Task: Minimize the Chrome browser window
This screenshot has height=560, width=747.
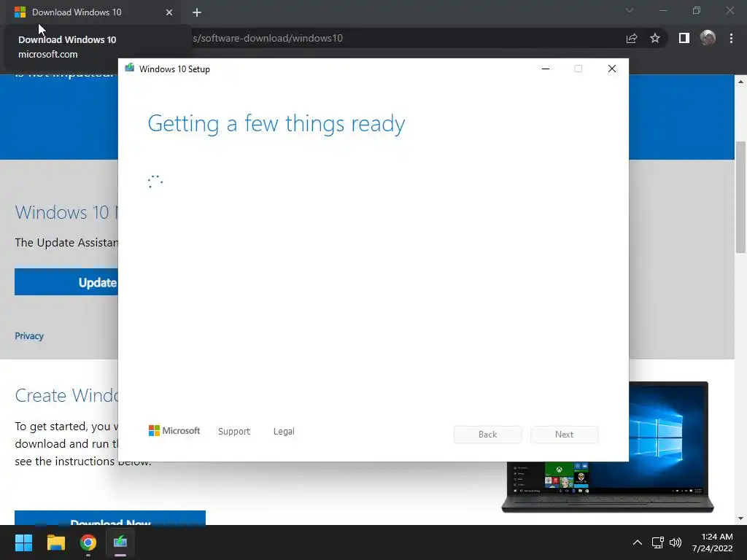Action: pos(662,10)
